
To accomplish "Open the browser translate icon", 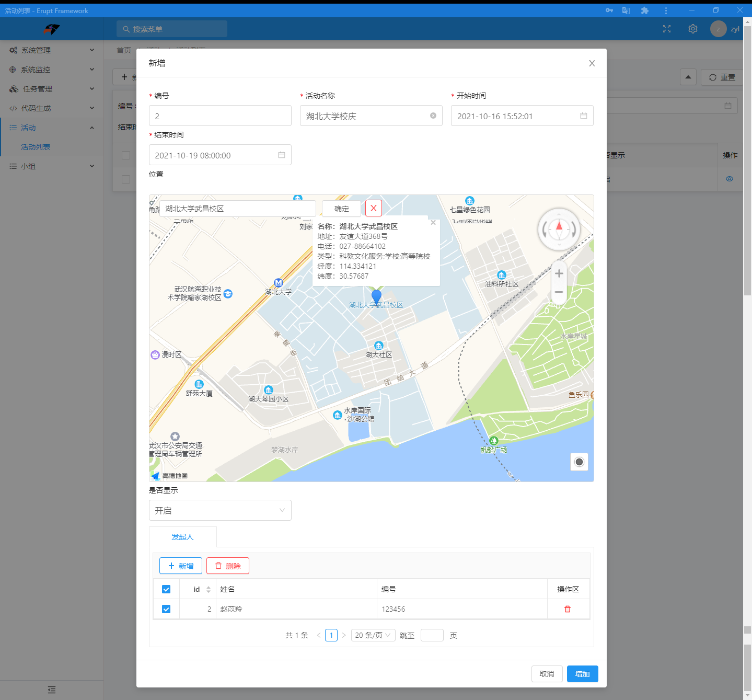I will coord(626,10).
